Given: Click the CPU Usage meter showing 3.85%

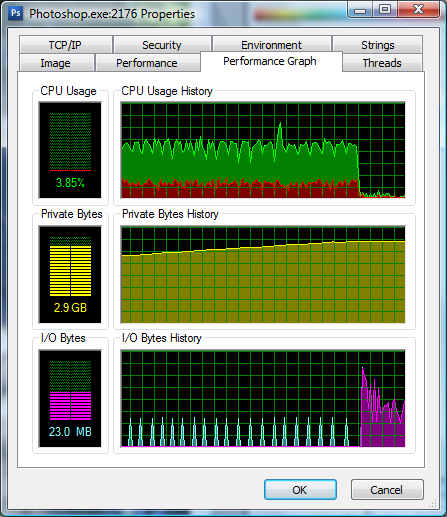Looking at the screenshot, I should pyautogui.click(x=70, y=150).
